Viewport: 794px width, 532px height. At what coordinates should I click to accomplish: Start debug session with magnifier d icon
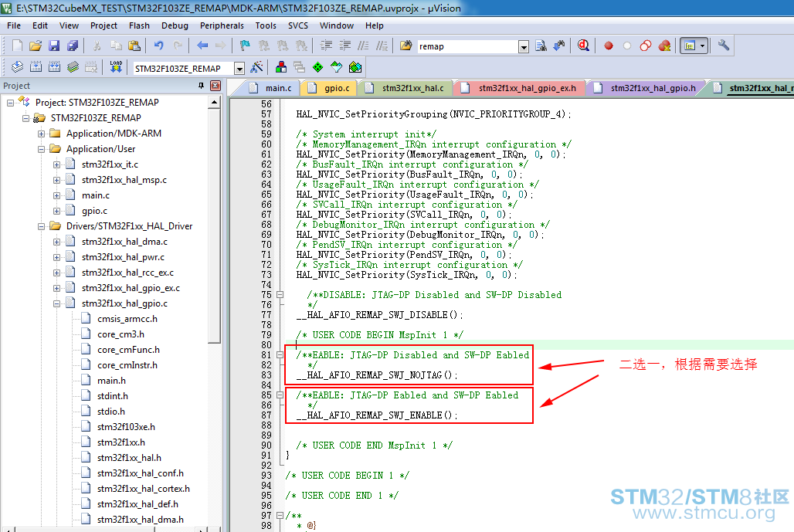point(583,46)
